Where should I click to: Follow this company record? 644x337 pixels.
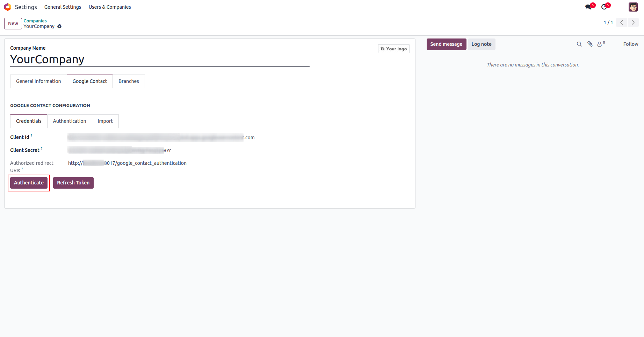point(631,44)
